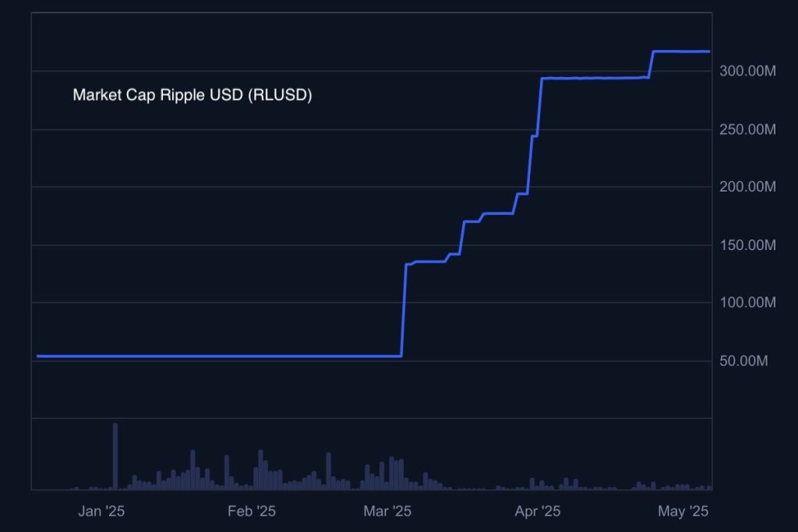Select the 300.00M y-axis label
798x532 pixels.
pos(747,71)
